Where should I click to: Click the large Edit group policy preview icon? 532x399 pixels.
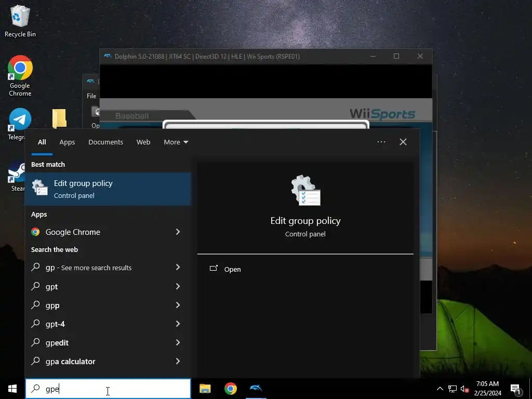click(305, 190)
